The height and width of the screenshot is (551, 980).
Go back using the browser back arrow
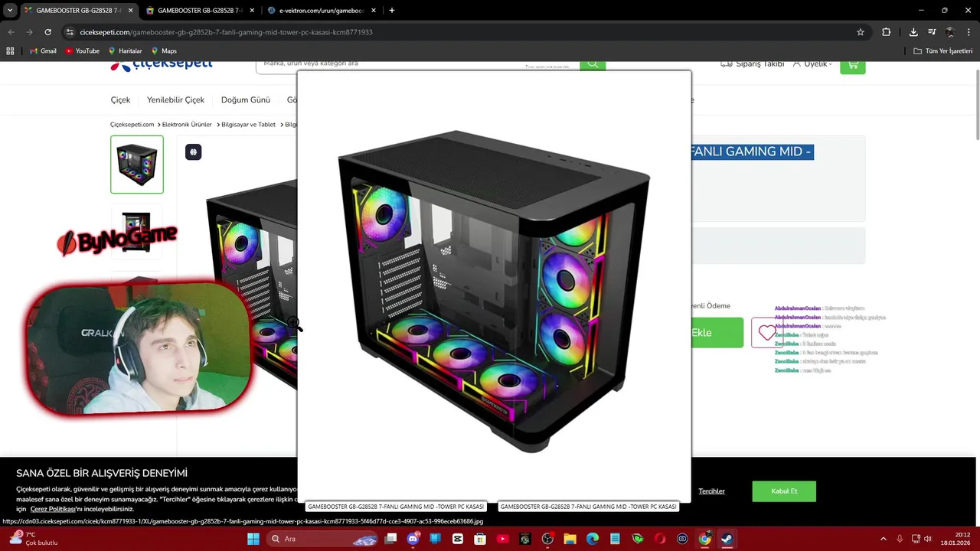11,32
